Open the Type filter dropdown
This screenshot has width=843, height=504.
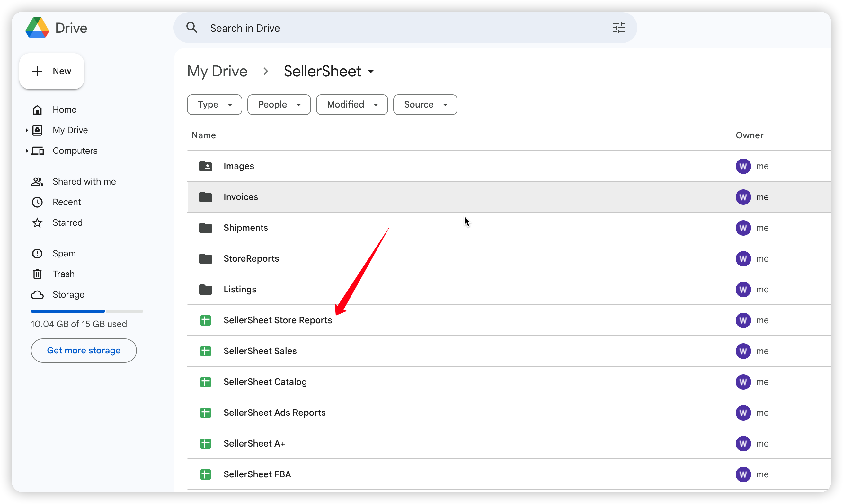[x=214, y=104]
